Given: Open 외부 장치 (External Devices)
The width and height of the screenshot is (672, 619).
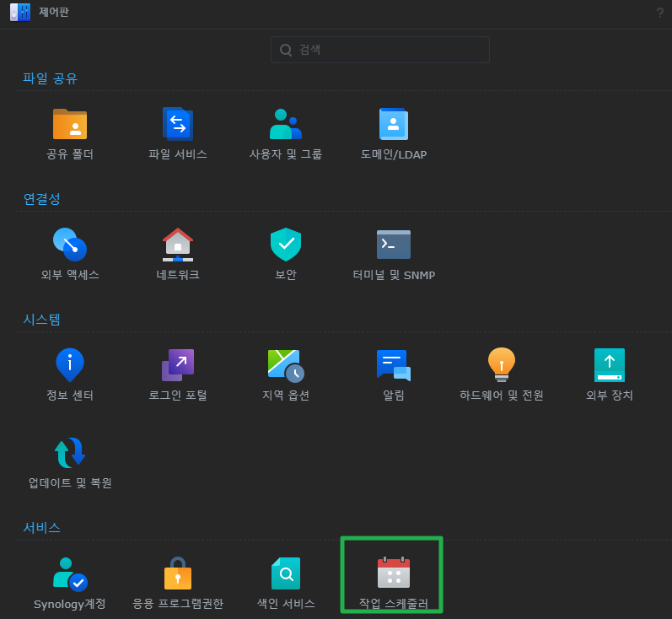Looking at the screenshot, I should pos(610,365).
